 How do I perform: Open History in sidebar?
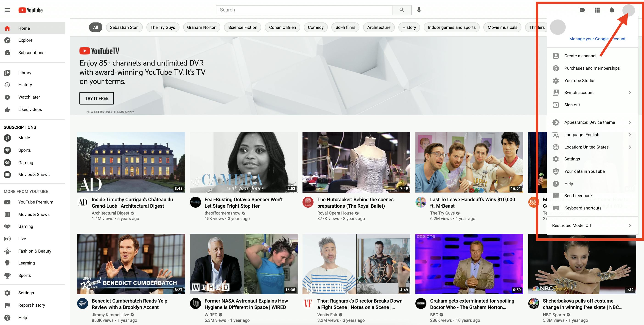(x=33, y=85)
